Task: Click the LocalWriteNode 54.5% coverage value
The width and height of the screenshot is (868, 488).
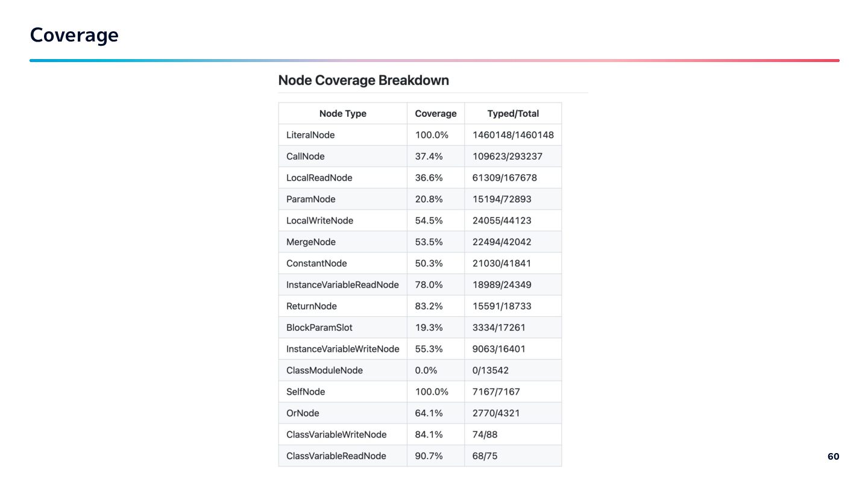Action: [x=429, y=221]
